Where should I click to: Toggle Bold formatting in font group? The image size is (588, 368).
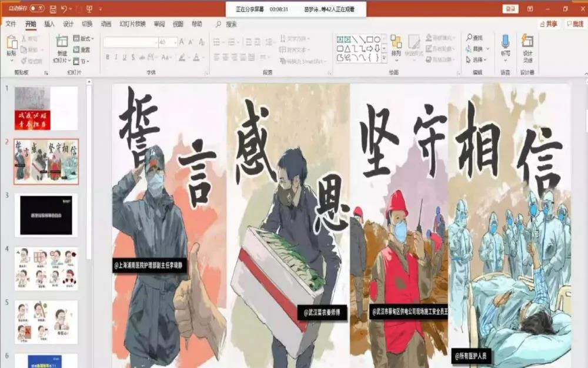coord(108,57)
